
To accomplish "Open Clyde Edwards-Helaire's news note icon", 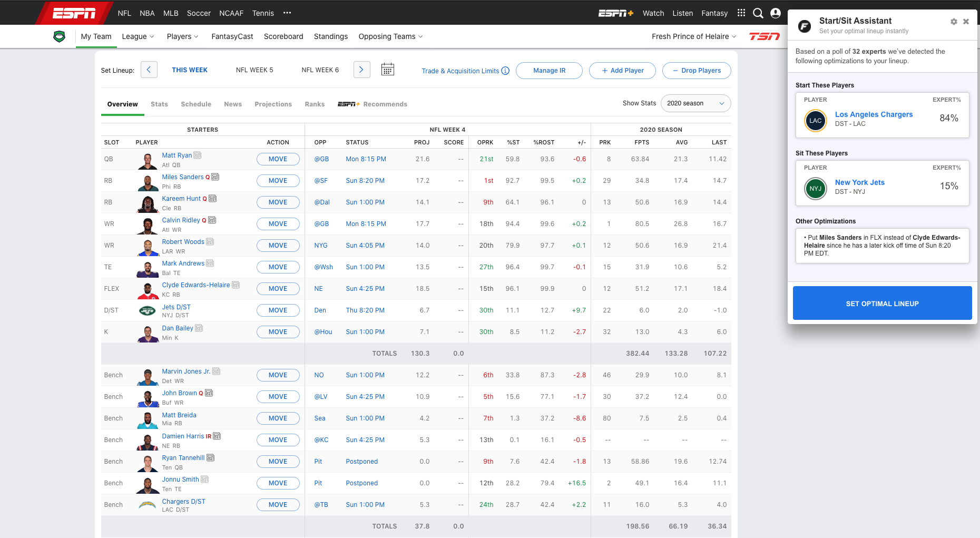I will 236,285.
